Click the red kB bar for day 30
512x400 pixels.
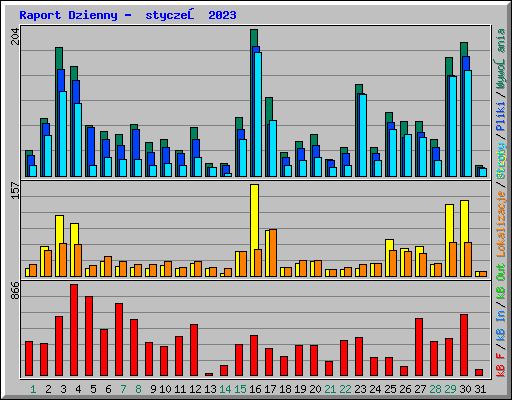click(x=464, y=345)
